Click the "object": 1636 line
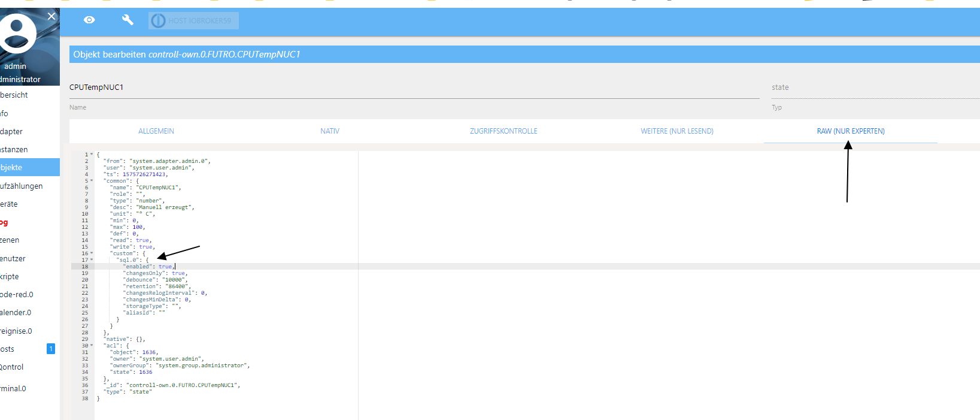 tap(134, 352)
